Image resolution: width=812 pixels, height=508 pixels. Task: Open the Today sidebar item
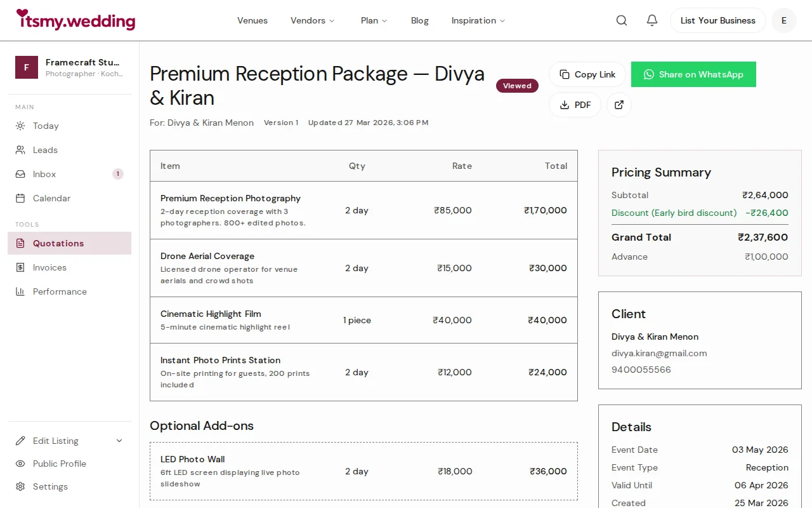pos(46,126)
